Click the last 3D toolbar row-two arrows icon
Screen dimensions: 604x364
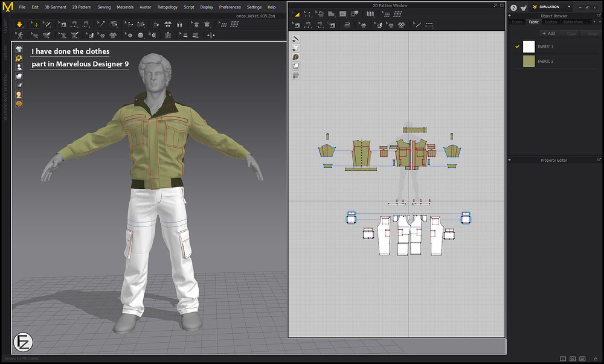[x=211, y=36]
